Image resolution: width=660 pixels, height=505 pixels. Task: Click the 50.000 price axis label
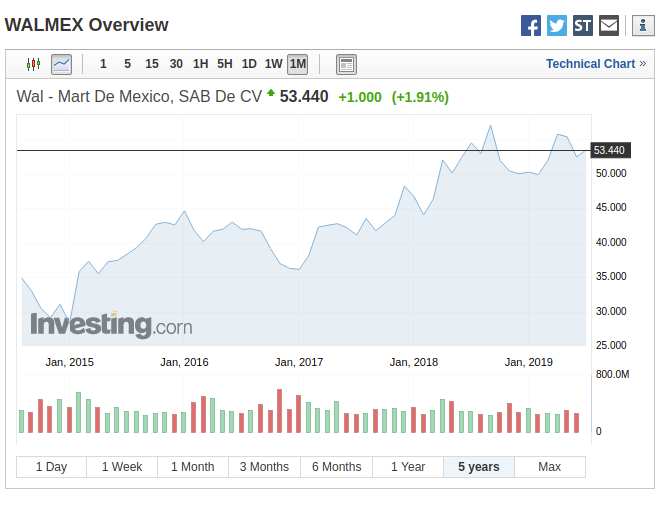(611, 173)
